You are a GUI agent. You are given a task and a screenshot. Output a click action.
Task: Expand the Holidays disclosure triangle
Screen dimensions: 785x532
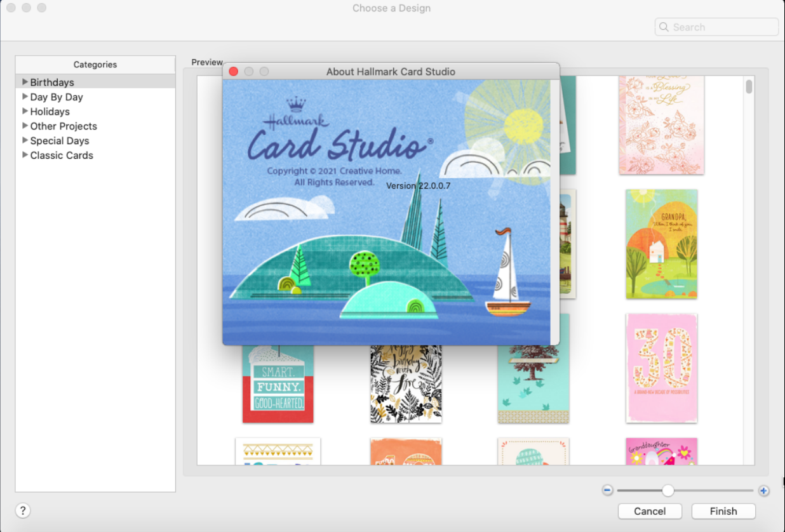click(x=25, y=111)
